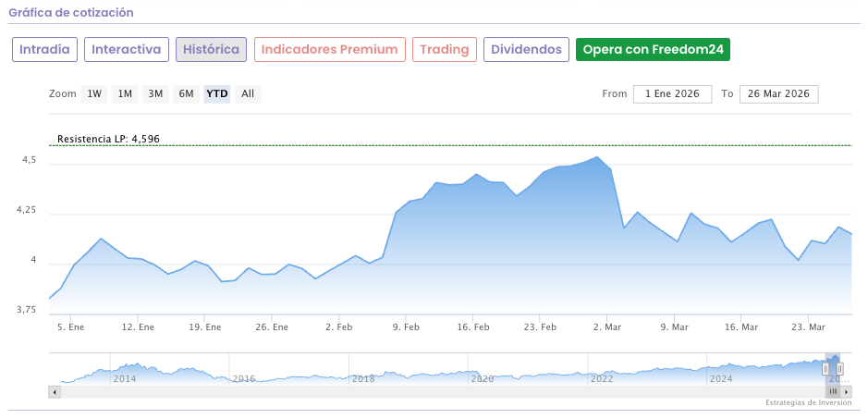Select the 1M zoom range

125,93
